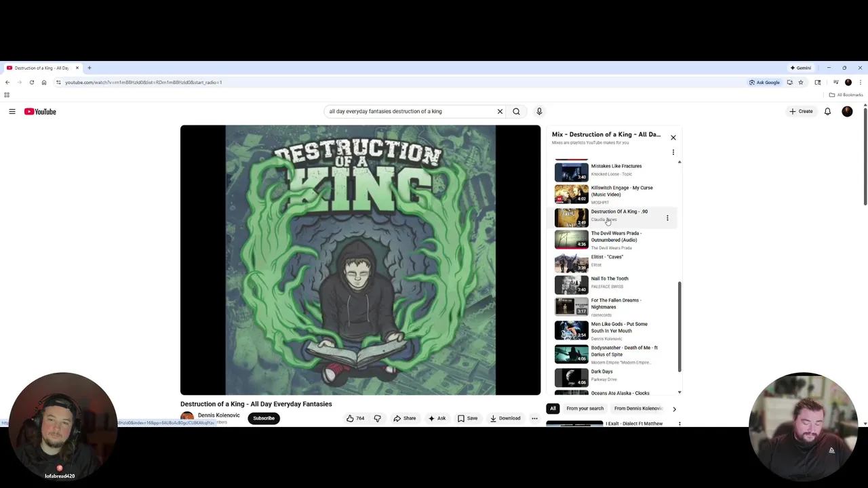
Task: Like the video with 764 likes
Action: click(x=355, y=418)
